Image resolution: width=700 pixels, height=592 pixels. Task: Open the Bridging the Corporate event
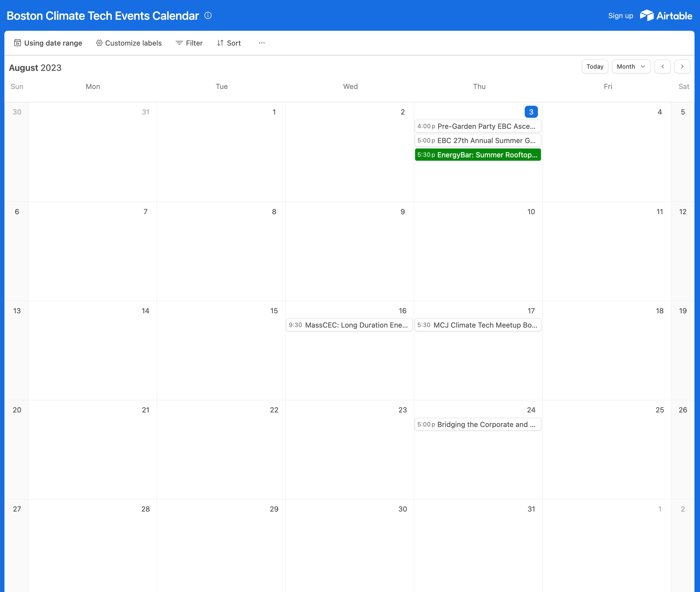pyautogui.click(x=477, y=424)
